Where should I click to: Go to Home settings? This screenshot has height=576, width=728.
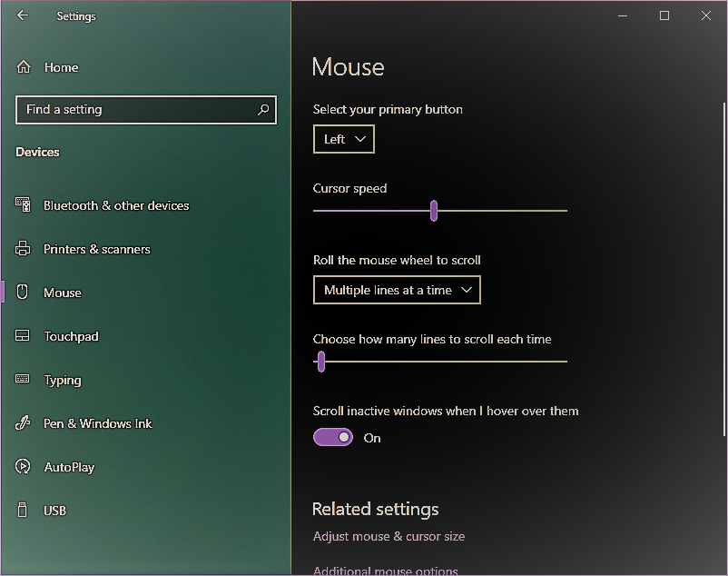click(x=62, y=68)
